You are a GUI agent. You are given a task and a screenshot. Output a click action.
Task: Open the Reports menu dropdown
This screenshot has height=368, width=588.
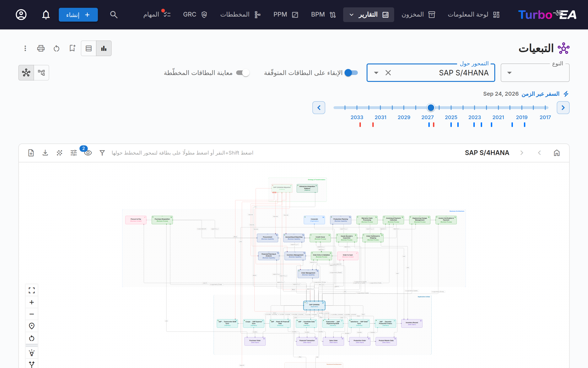[x=369, y=14]
